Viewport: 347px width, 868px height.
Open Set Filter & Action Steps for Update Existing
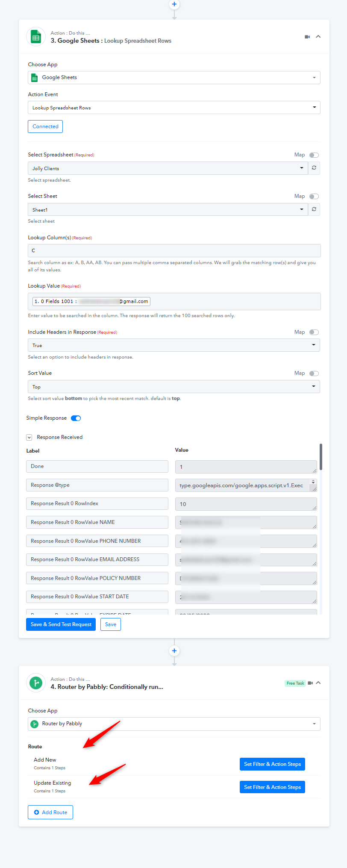[x=272, y=787]
